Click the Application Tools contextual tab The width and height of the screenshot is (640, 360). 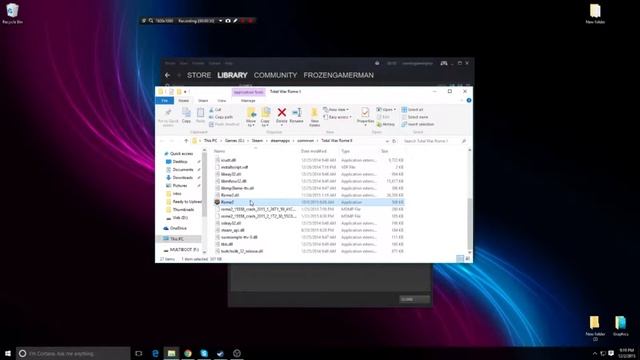pyautogui.click(x=248, y=92)
